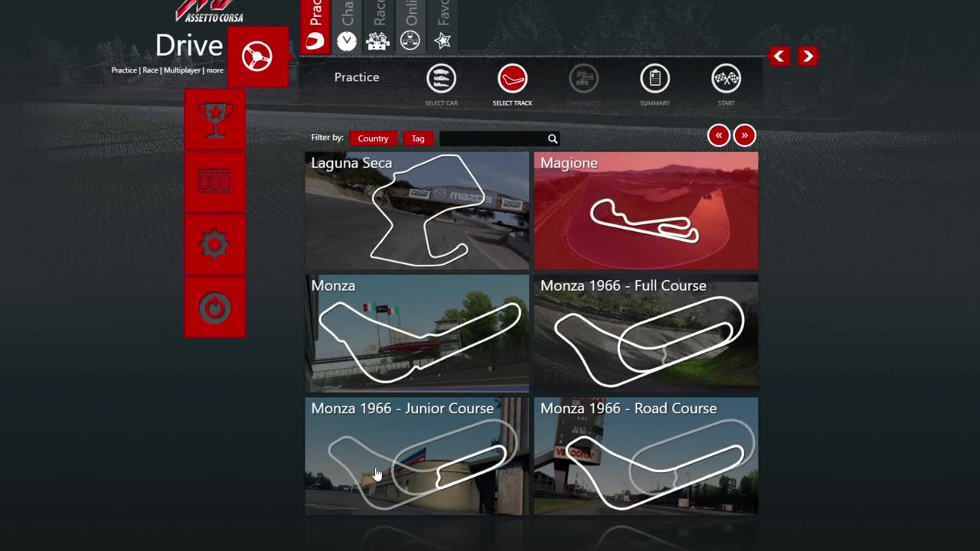Open the Drive steering wheel tile

tap(257, 57)
